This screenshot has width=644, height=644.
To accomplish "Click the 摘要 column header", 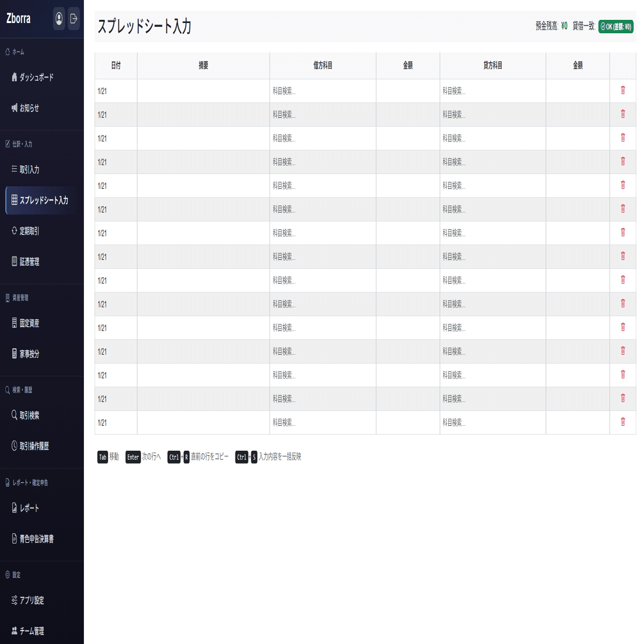I will click(x=204, y=65).
